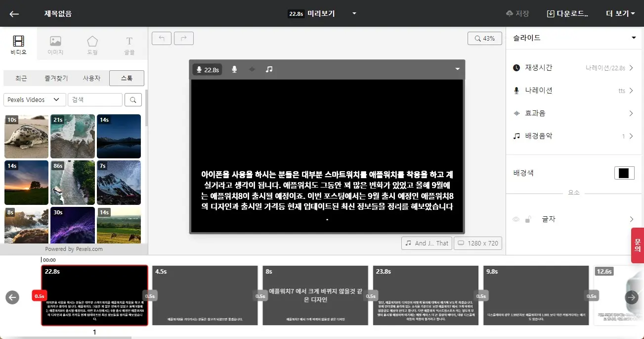
Task: Open the 배경색 black color swatch
Action: click(624, 173)
